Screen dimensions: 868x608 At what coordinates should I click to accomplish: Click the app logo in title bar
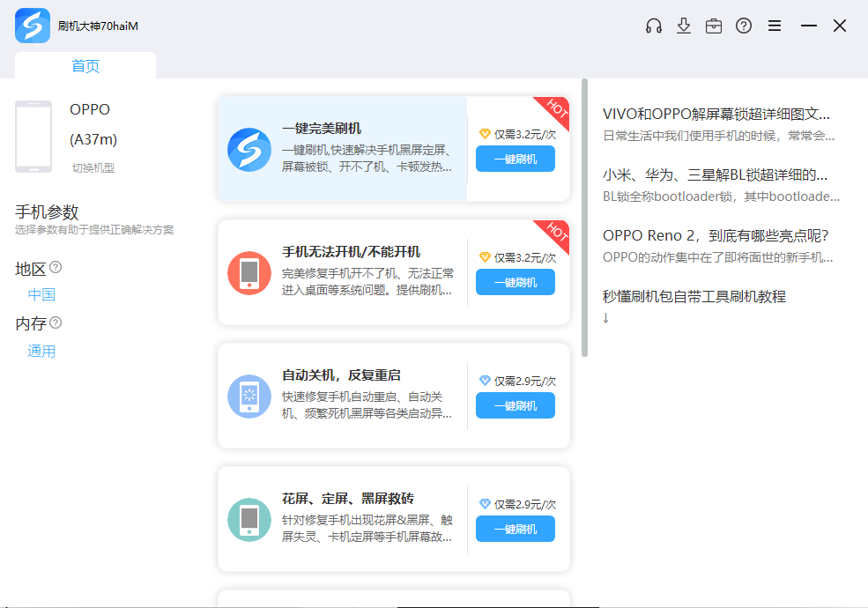point(32,26)
